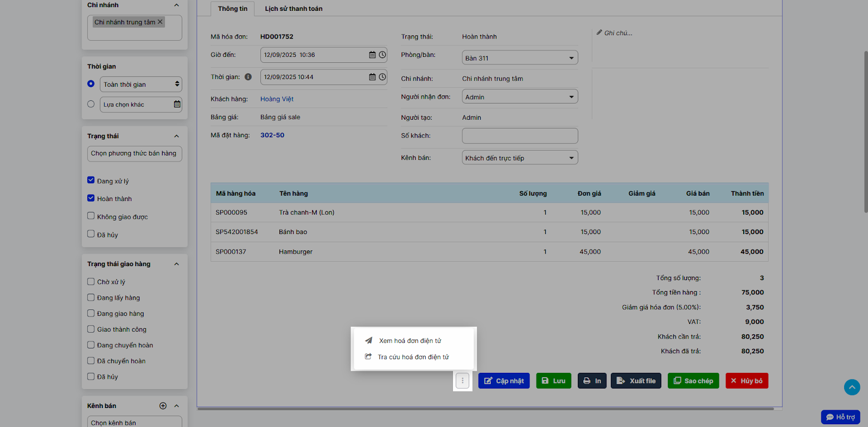Select the Toàn thời gian radio button
868x427 pixels.
click(x=91, y=84)
